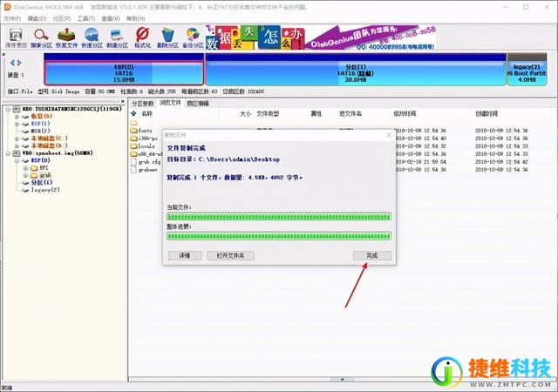This screenshot has width=558, height=392.
Task: Click the 打开文件夹 button
Action: click(x=230, y=255)
